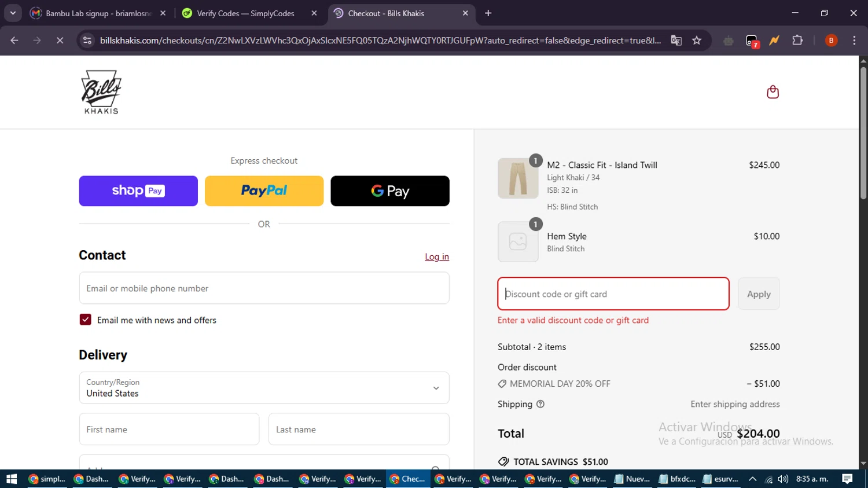The width and height of the screenshot is (868, 488).
Task: Click the page vertical scrollbar
Action: coord(863,133)
